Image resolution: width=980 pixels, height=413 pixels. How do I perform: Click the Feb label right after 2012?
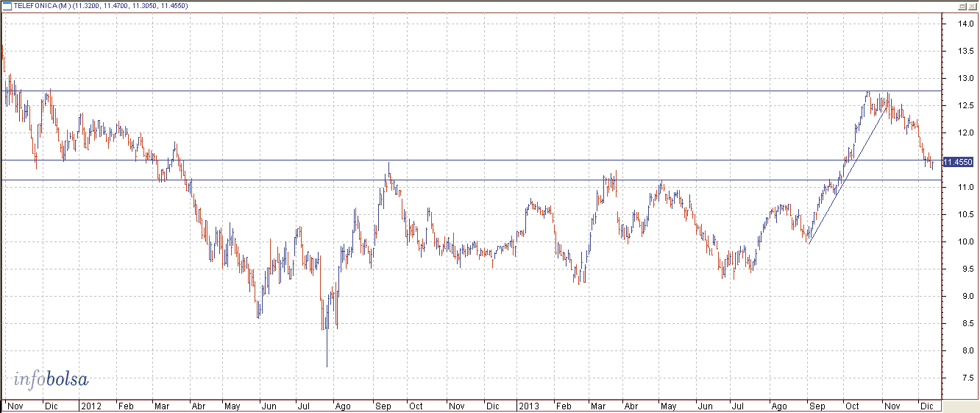(x=126, y=406)
